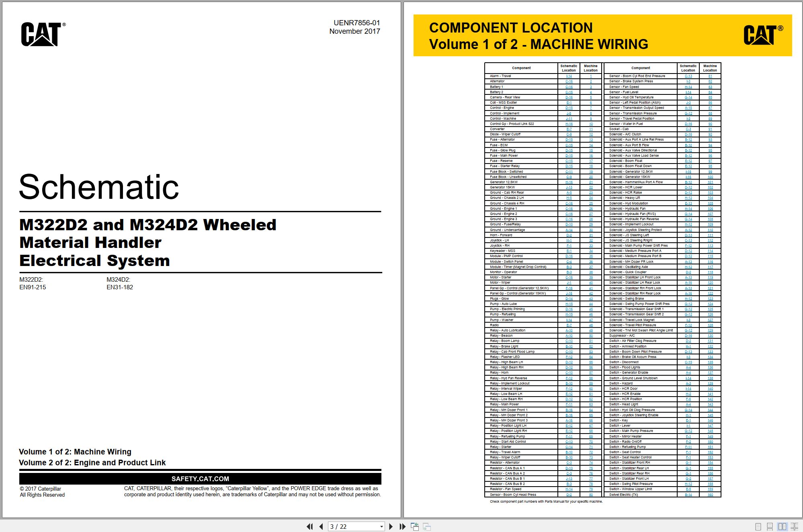Open schematic location for Relay - Horn
This screenshot has width=803, height=532.
569,372
